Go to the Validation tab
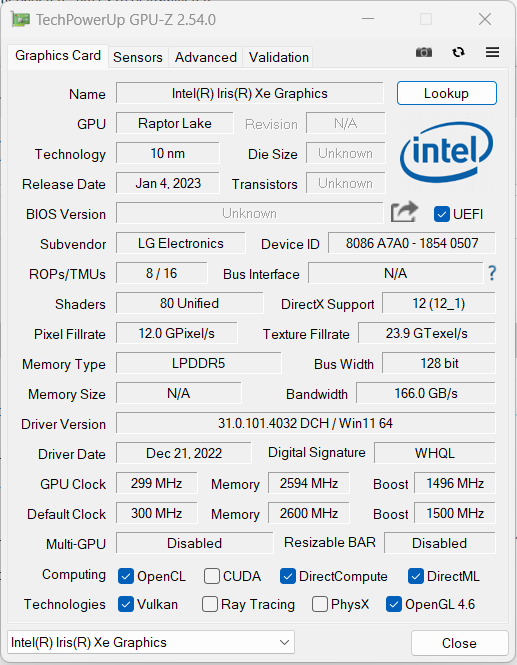 279,57
